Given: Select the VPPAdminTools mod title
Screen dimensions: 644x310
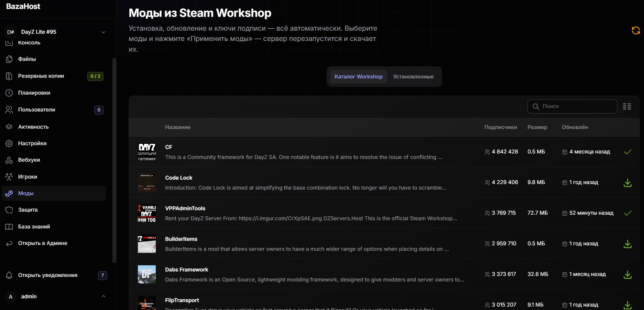Looking at the screenshot, I should (x=185, y=209).
